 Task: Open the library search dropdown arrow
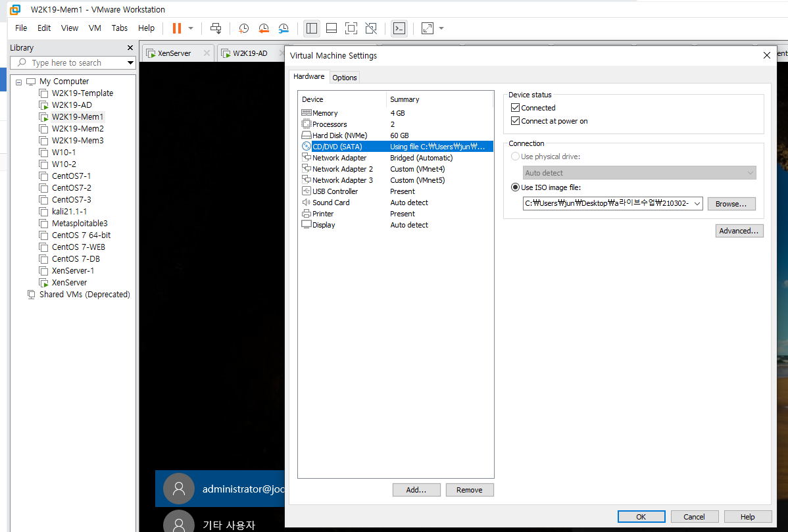131,62
